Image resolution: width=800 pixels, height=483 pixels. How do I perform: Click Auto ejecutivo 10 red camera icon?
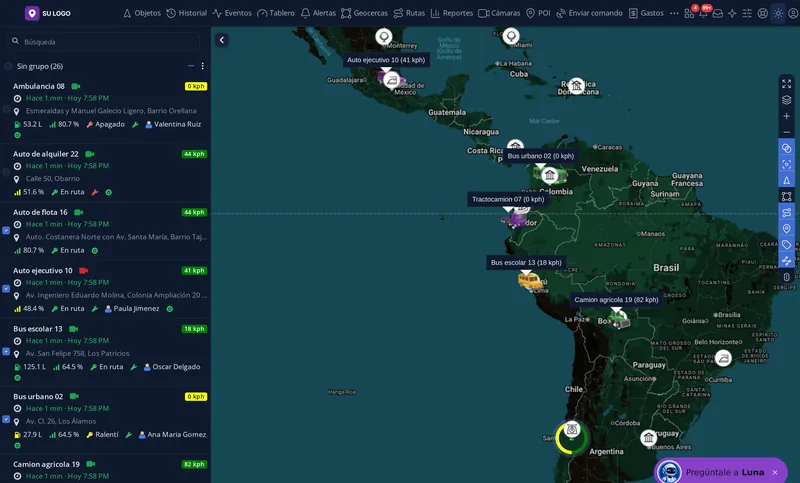[84, 271]
